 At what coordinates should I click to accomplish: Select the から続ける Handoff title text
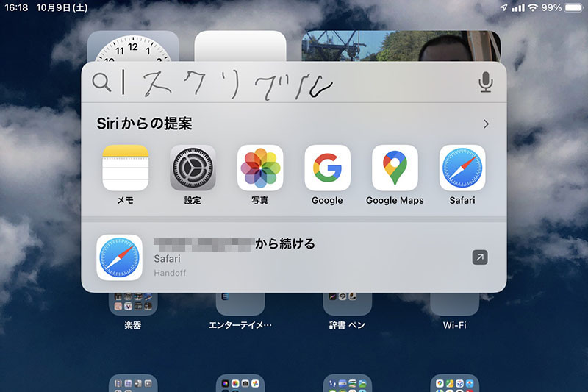[x=285, y=244]
